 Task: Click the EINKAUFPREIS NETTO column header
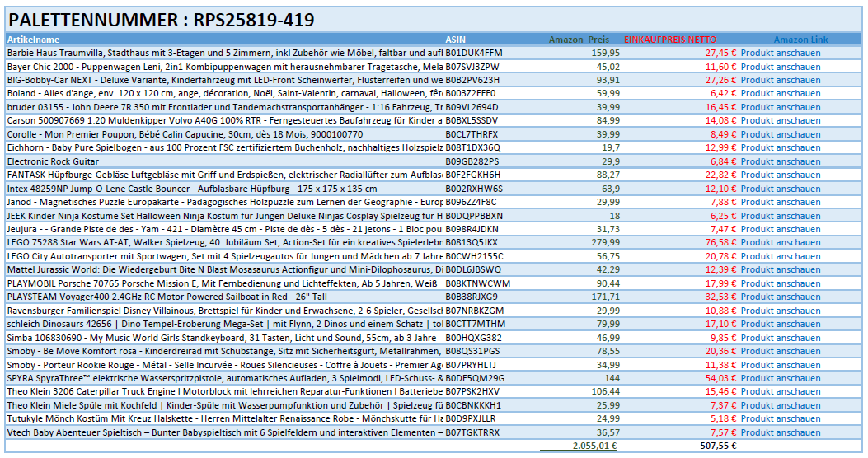pos(669,40)
